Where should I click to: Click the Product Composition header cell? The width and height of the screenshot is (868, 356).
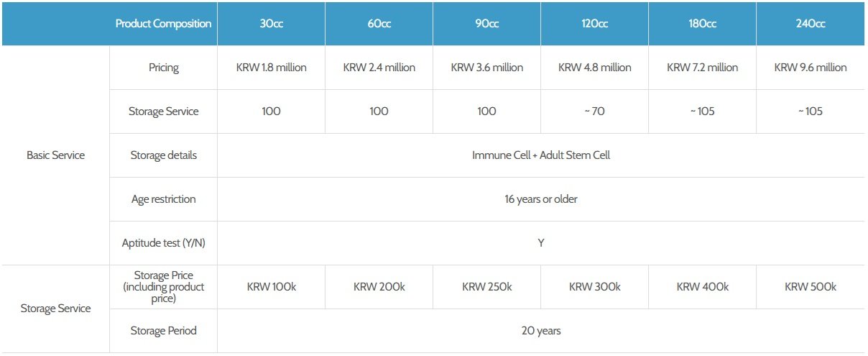tap(163, 23)
